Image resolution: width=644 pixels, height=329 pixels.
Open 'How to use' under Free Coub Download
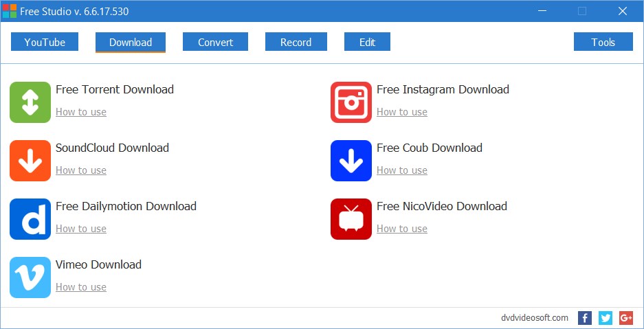coord(402,170)
